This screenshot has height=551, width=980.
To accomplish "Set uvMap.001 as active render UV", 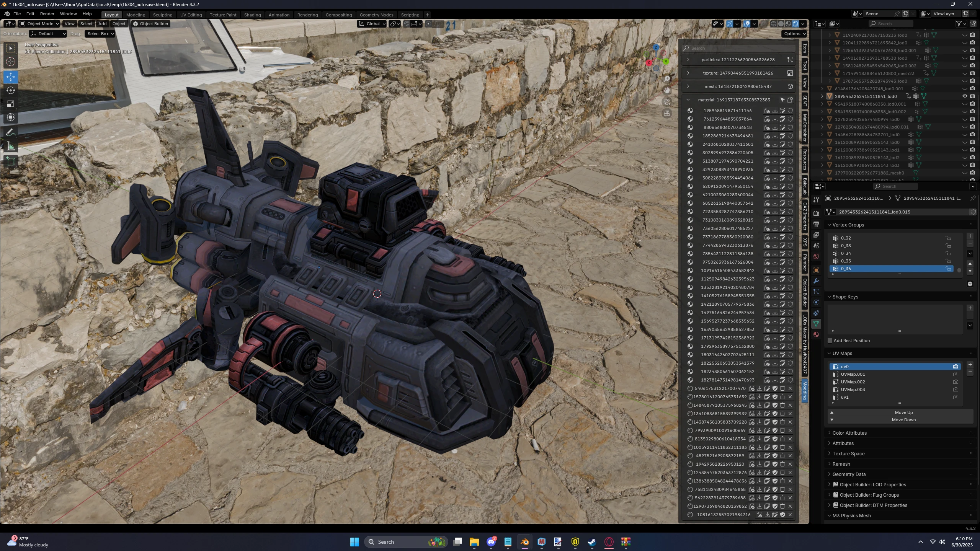I will (955, 374).
